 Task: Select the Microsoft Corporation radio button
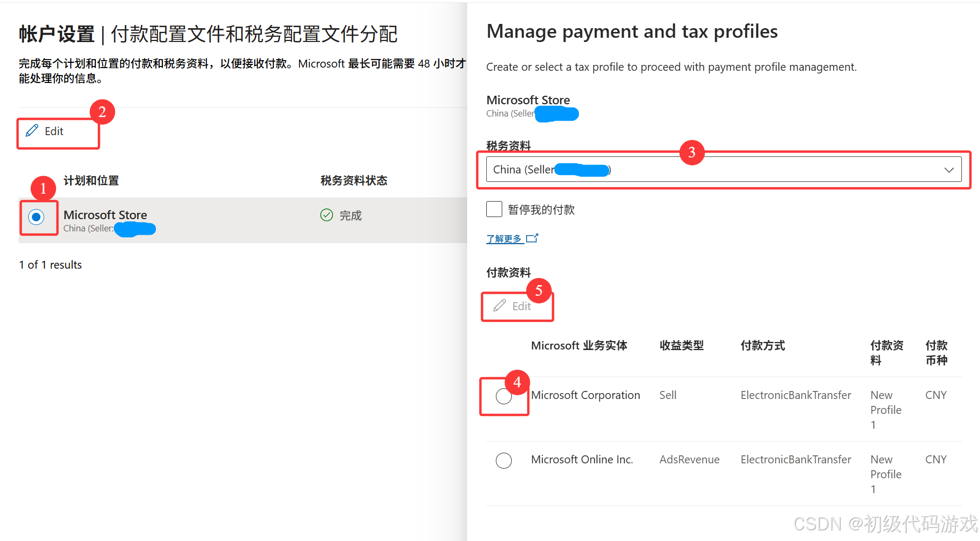click(x=504, y=396)
